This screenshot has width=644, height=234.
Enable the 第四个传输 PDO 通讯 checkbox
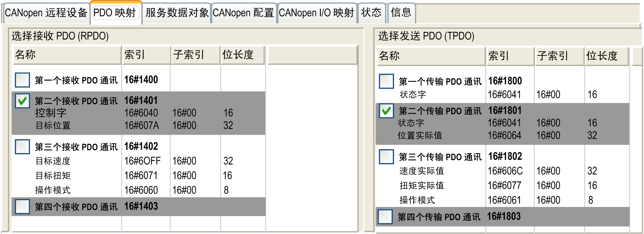coord(385,217)
